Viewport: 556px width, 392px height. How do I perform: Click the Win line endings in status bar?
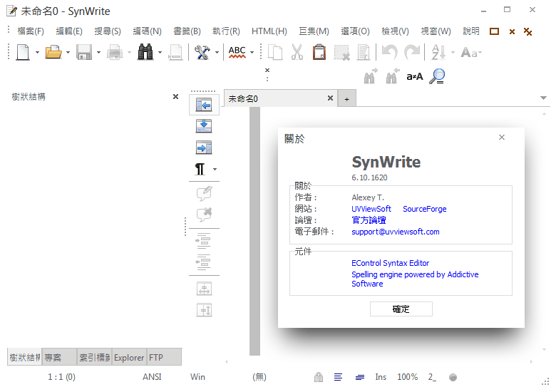(x=197, y=377)
